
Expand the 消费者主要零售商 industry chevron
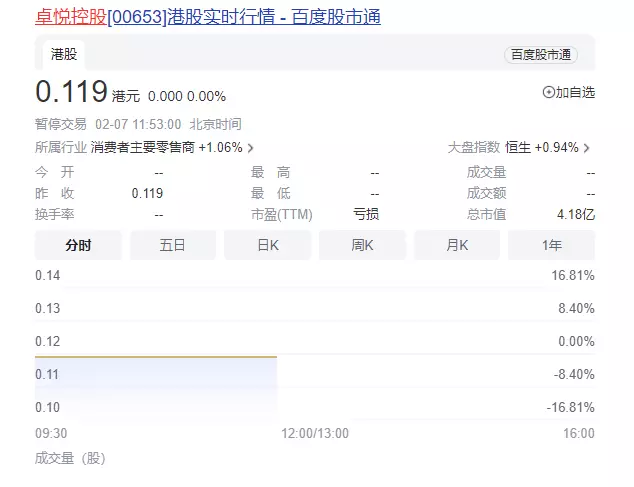251,148
